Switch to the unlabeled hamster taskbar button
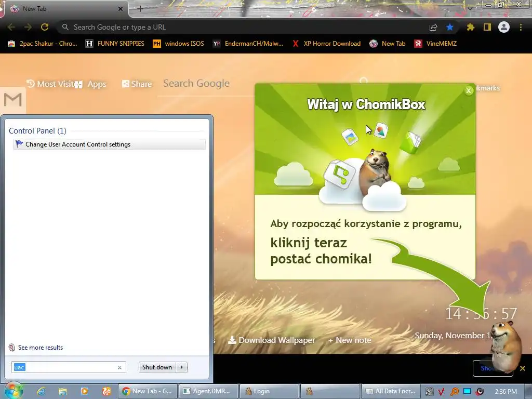 (330, 391)
